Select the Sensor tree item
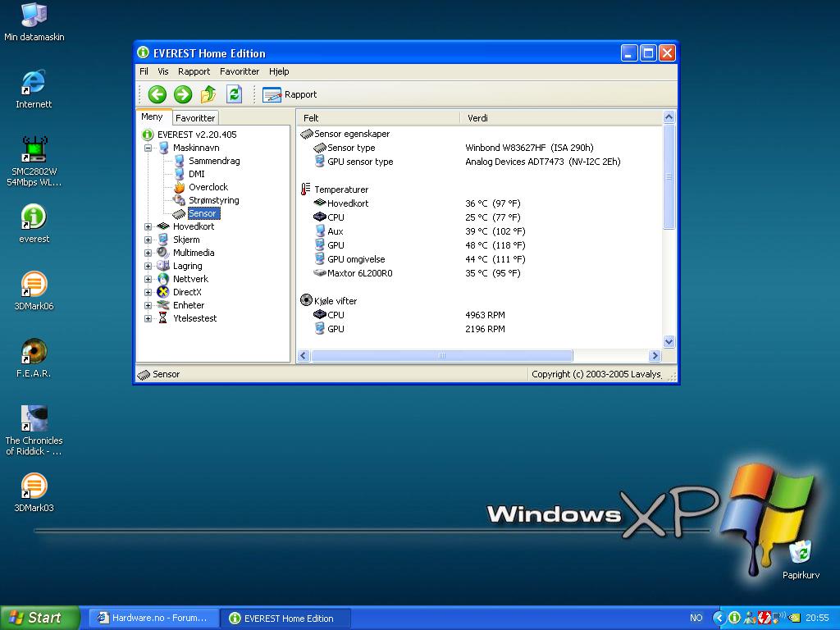This screenshot has height=630, width=840. coord(203,213)
